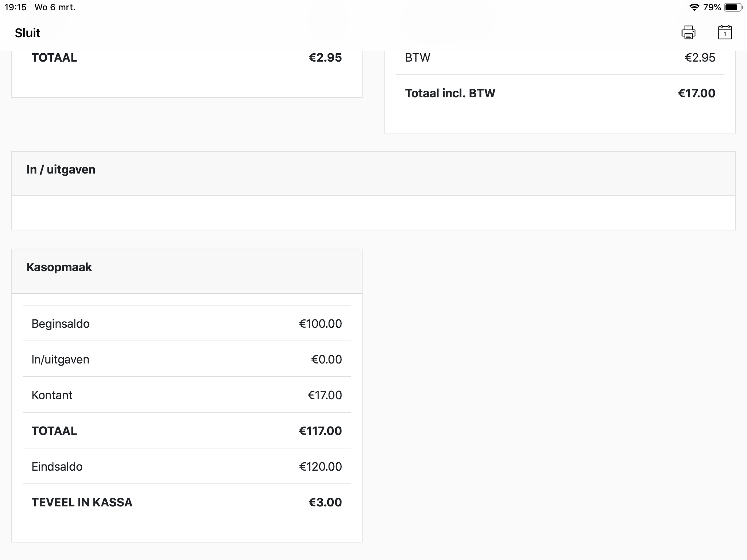Click the printer icon to print report
Image resolution: width=747 pixels, height=560 pixels.
coord(688,32)
